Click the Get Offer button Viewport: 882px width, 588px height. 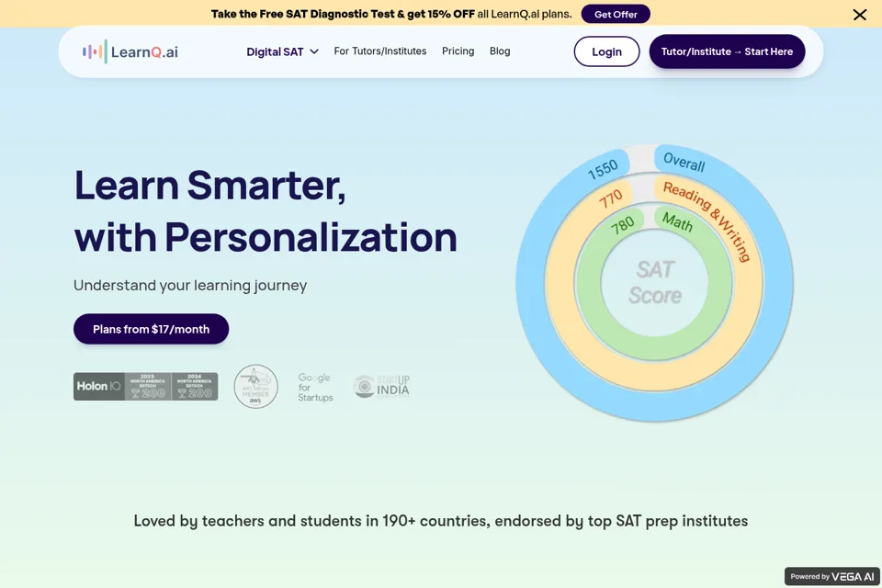[x=616, y=14]
